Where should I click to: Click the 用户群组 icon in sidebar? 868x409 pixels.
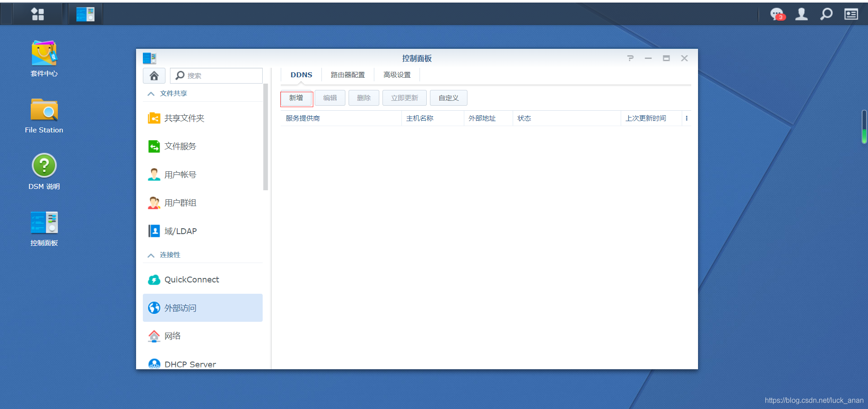(154, 203)
